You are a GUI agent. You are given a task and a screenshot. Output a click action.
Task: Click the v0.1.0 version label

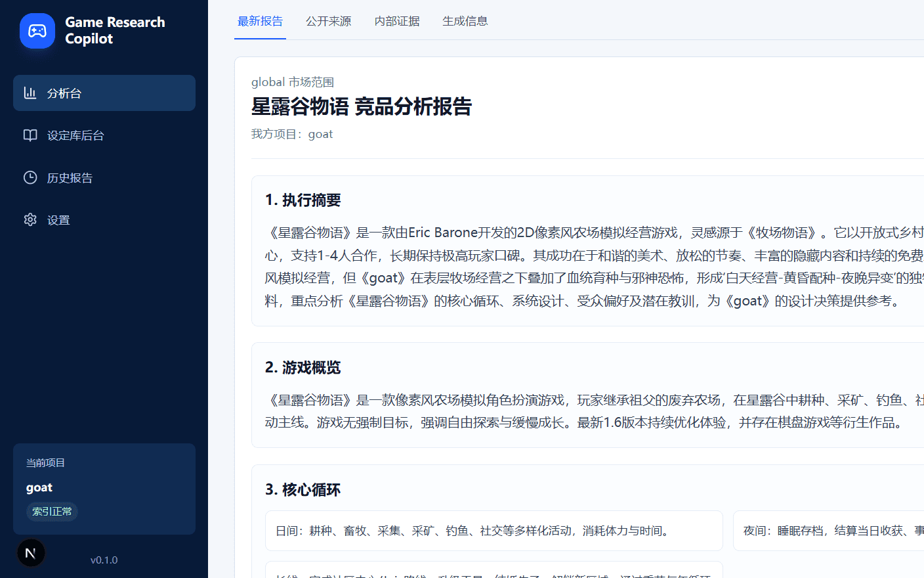point(104,560)
